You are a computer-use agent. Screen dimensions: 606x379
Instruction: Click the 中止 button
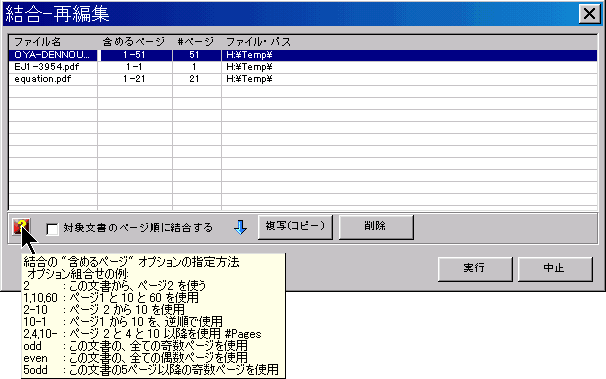(x=555, y=269)
